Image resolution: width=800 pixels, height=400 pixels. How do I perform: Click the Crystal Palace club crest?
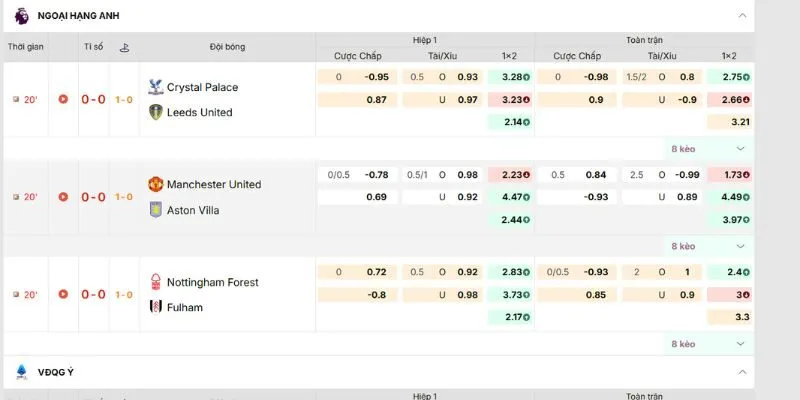(x=154, y=87)
